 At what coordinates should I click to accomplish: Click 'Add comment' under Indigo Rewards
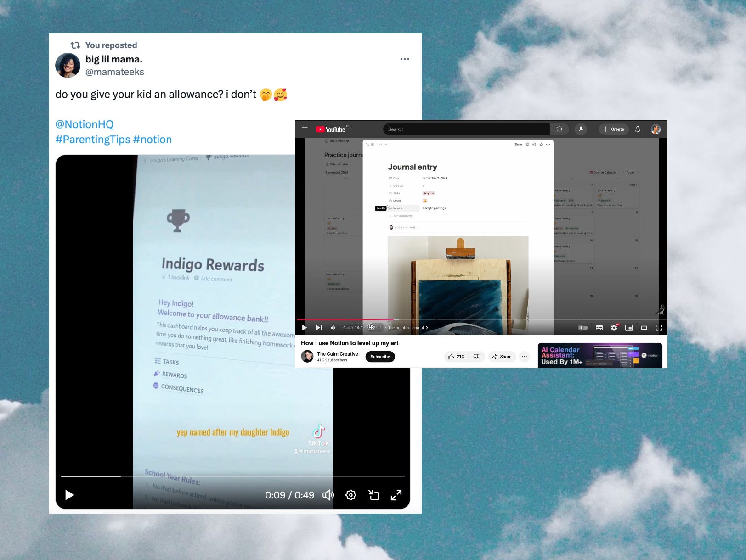213,279
